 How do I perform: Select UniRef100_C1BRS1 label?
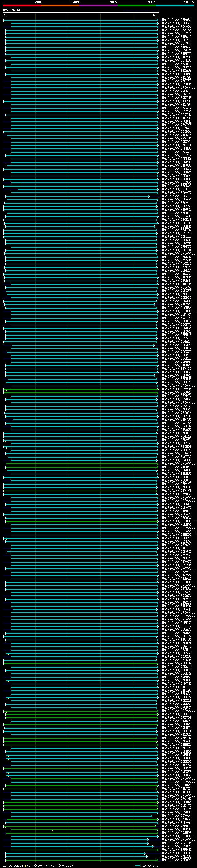(x=176, y=768)
